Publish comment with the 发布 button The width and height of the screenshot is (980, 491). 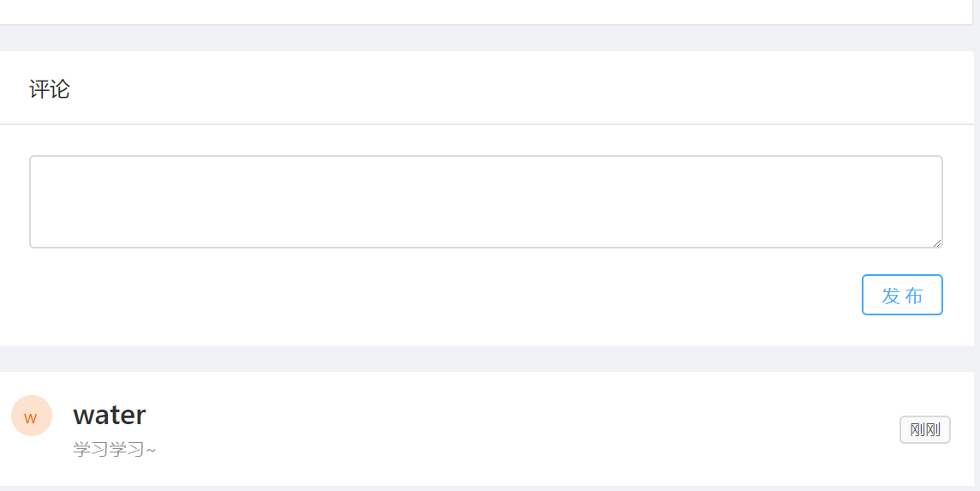tap(902, 295)
